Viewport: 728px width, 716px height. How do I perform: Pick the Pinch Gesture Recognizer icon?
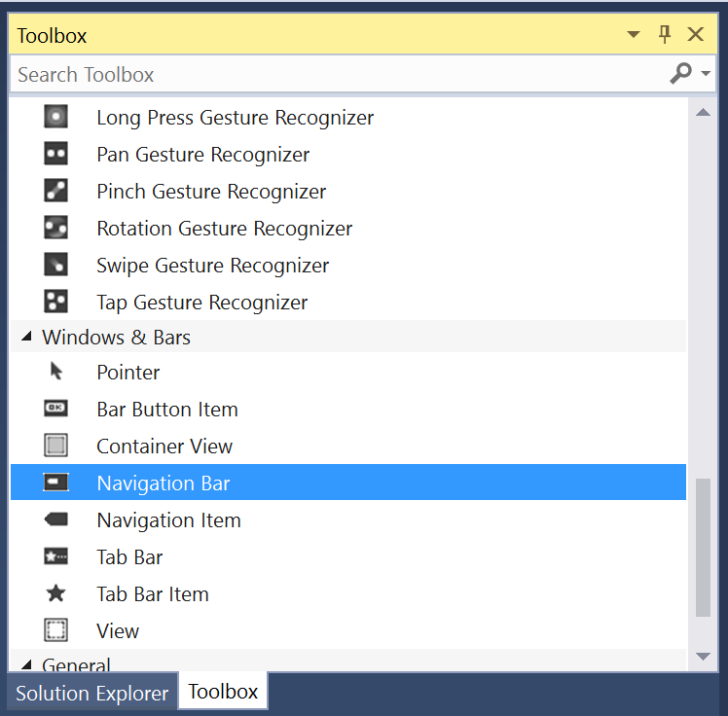click(55, 191)
